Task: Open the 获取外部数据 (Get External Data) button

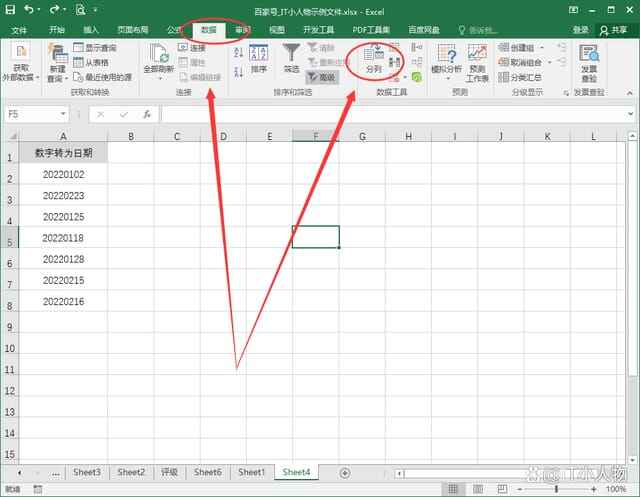Action: 20,62
